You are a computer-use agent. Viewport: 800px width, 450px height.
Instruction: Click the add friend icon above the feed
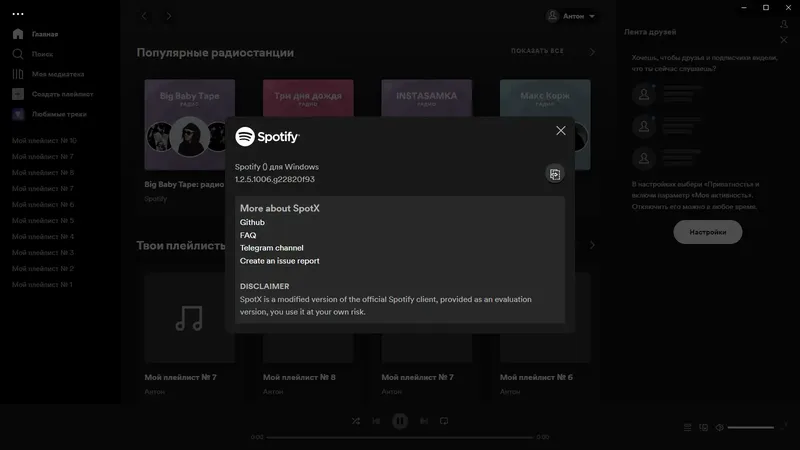point(784,24)
